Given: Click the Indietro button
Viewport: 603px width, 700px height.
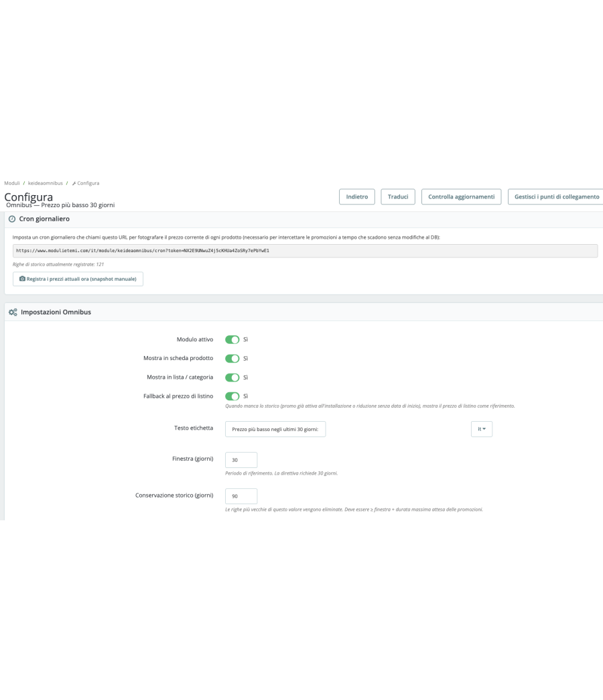Looking at the screenshot, I should [357, 197].
